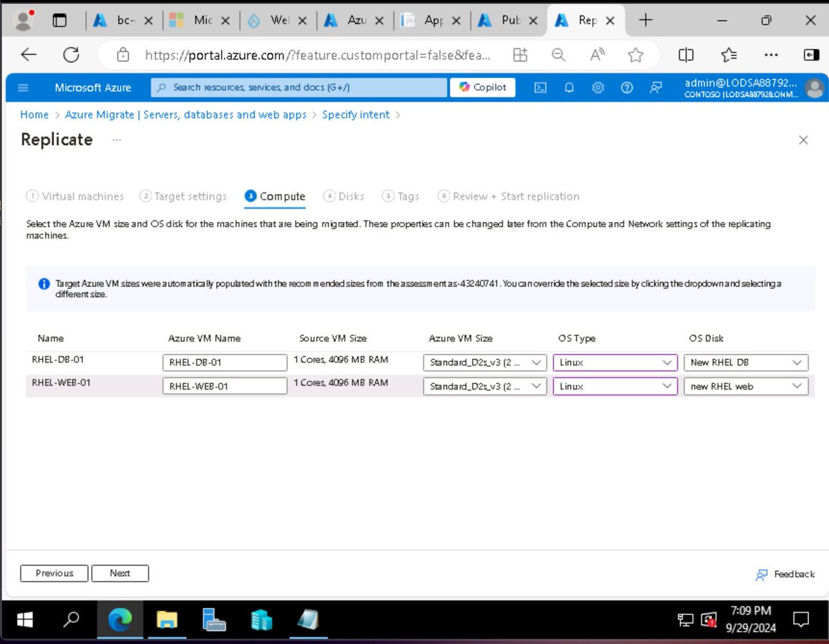Open the Azure feedback icon in header
The height and width of the screenshot is (644, 829).
(656, 88)
